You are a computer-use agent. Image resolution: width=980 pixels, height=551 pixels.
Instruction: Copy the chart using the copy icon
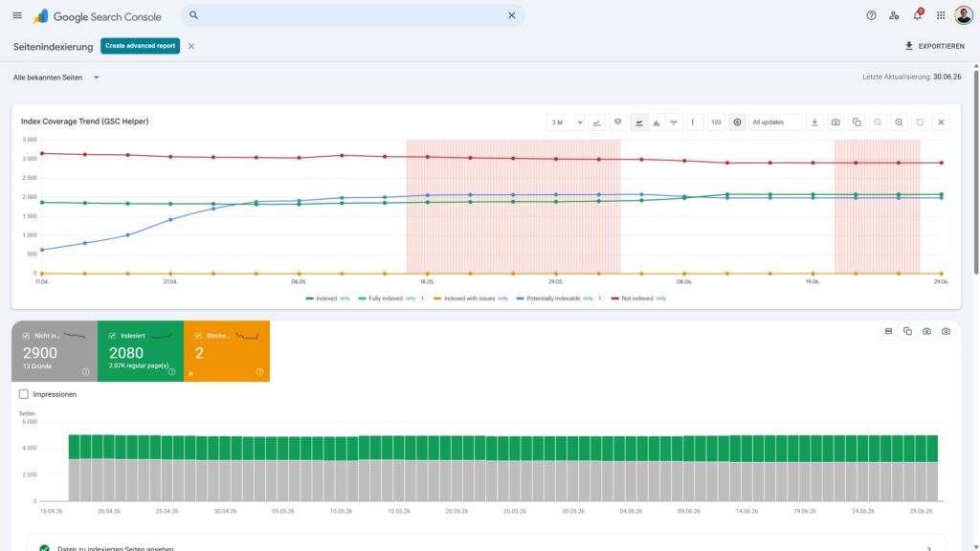[857, 122]
